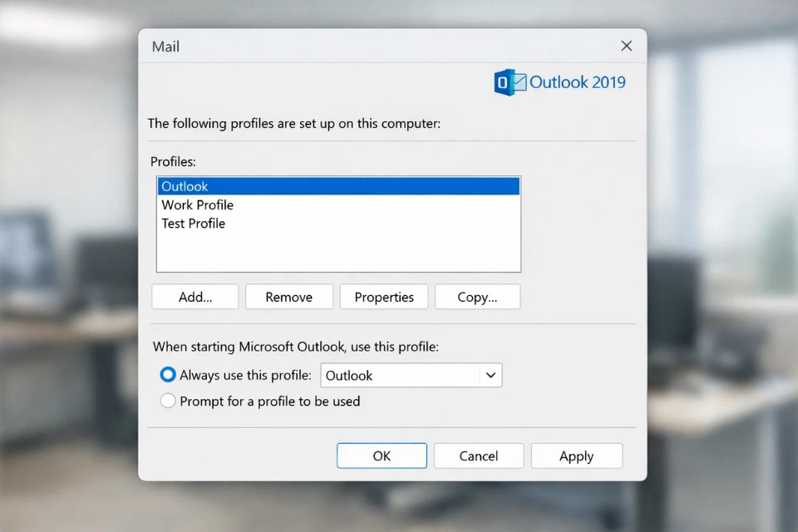Open Properties for the selected profile

(384, 297)
